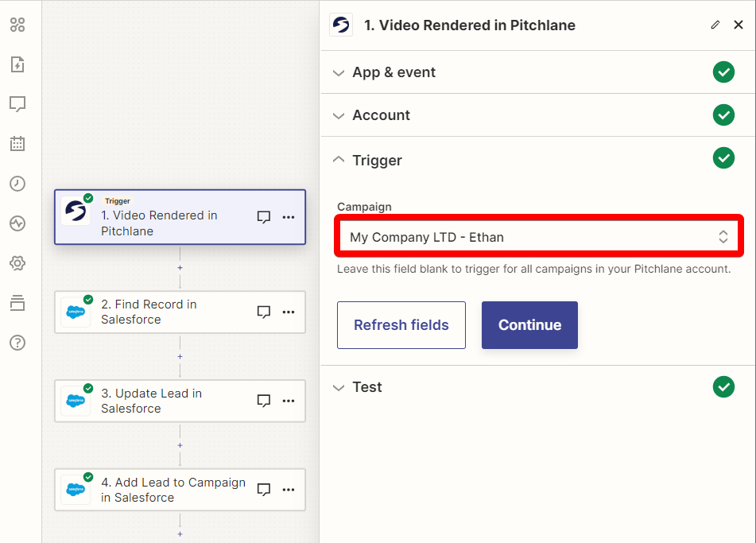Open the Zap file lightning icon in sidebar
This screenshot has height=543, width=756.
click(17, 64)
